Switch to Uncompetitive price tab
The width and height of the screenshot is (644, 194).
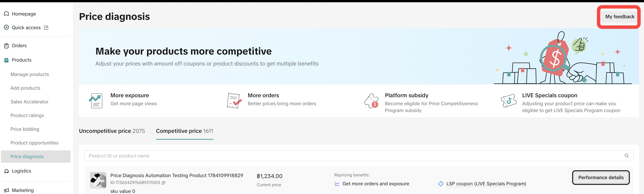tap(112, 131)
